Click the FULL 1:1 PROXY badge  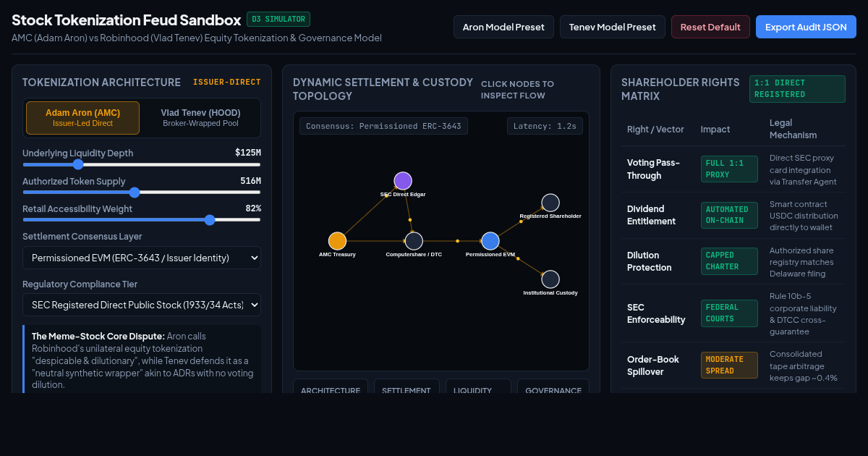[x=729, y=169]
